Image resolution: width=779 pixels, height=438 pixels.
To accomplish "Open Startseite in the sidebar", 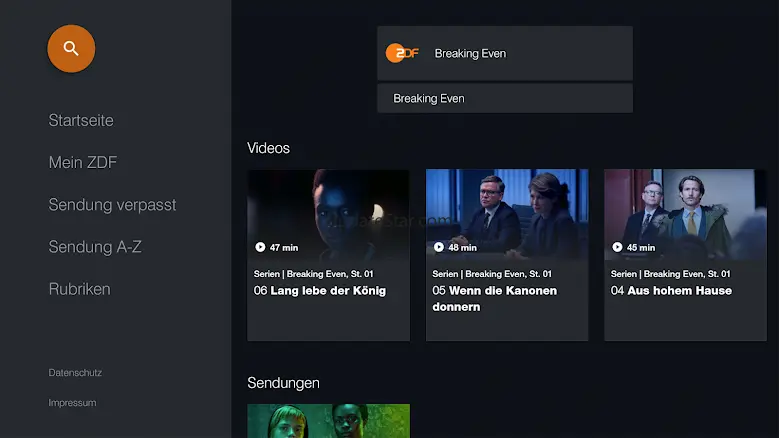I will click(81, 120).
